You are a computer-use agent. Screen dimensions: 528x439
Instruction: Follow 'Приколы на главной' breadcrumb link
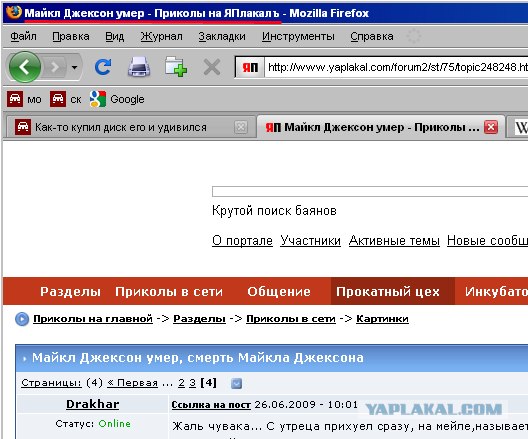[93, 319]
